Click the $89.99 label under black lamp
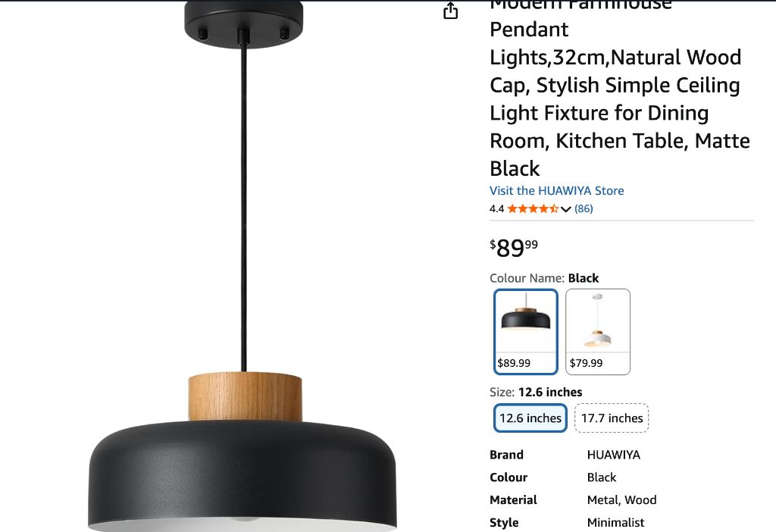Screen dimensions: 776x532 tap(514, 363)
